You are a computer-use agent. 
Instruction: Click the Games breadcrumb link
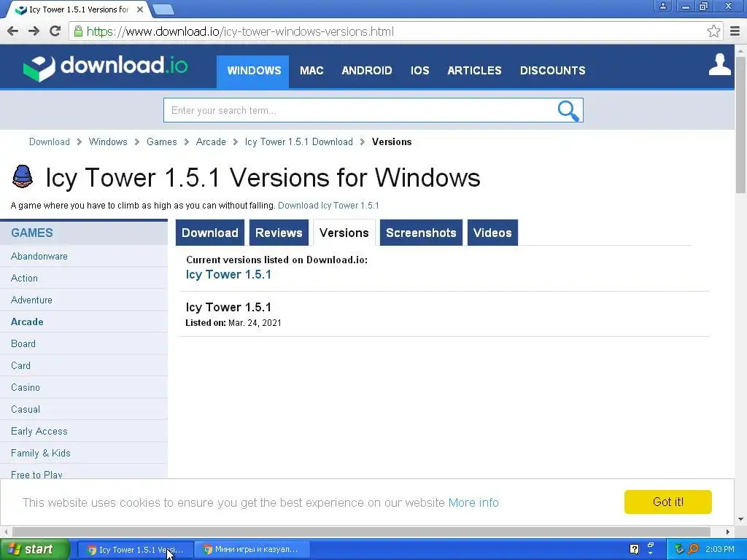(x=161, y=142)
